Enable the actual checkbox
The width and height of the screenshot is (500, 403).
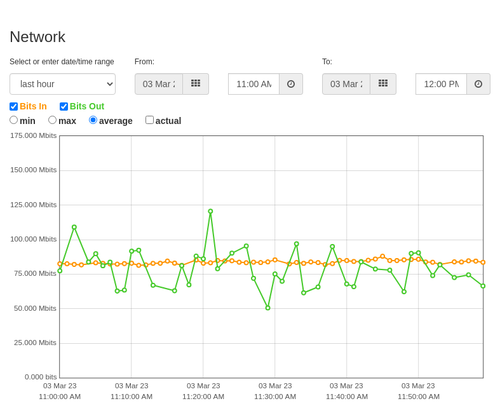149,120
